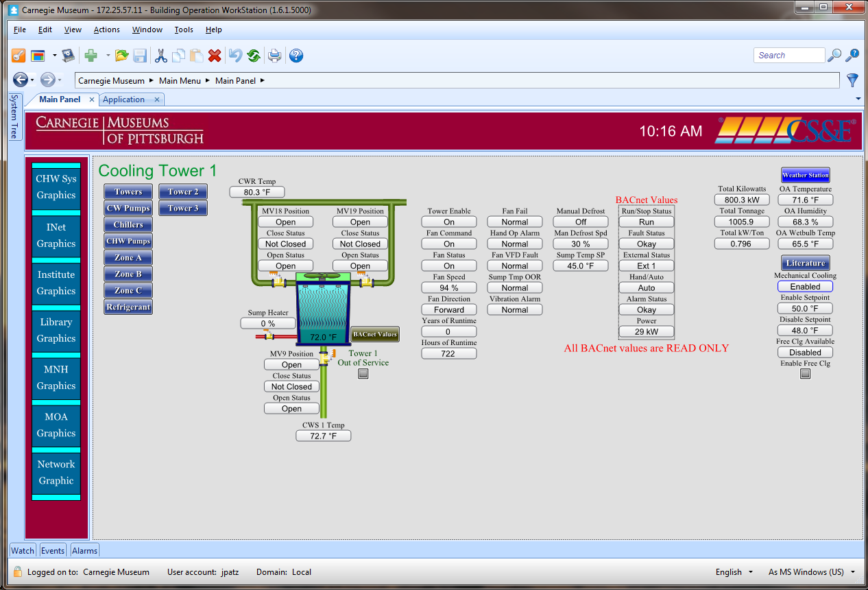Open the Tools menu

click(x=184, y=29)
